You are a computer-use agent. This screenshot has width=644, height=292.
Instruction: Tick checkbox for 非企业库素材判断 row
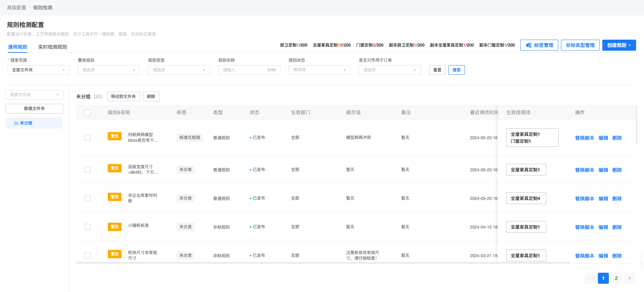coord(87,198)
